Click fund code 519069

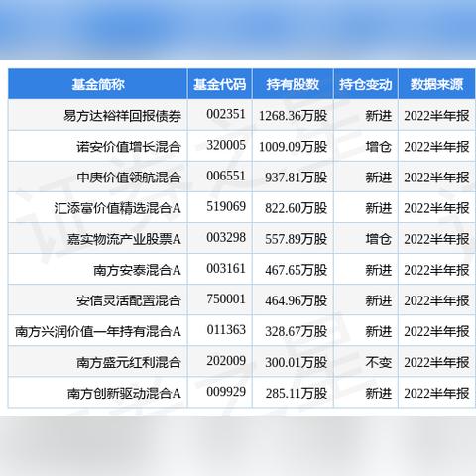226,207
